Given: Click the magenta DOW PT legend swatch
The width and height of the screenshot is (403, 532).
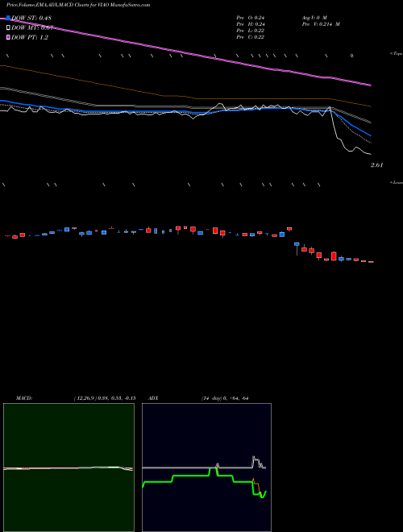Looking at the screenshot, I should (8, 37).
